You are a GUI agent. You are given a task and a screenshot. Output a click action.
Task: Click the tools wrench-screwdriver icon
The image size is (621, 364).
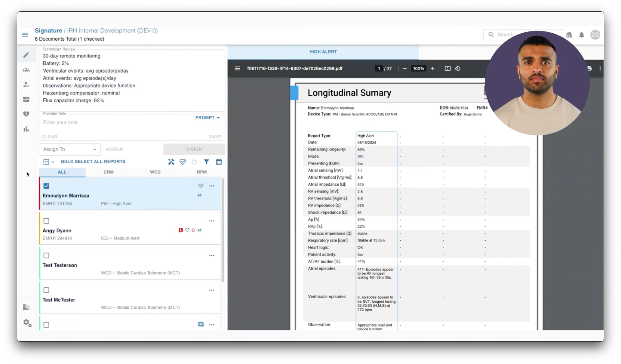[x=171, y=162]
